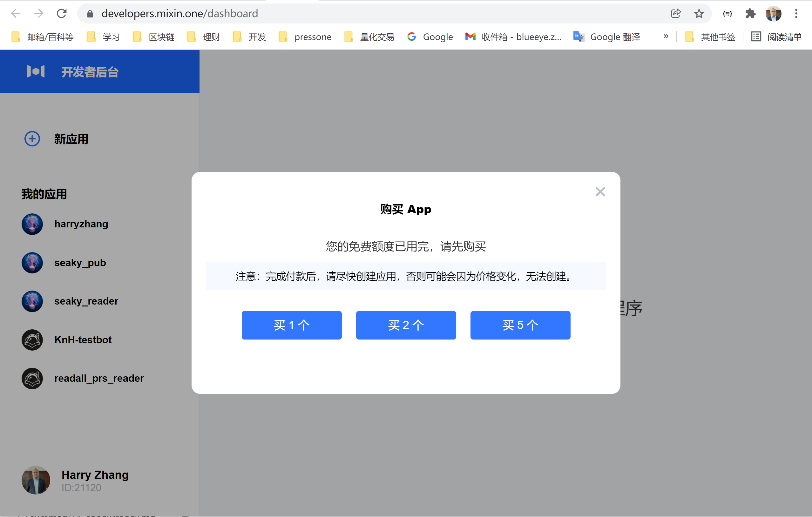Click the Mixin logo in sidebar header
The image size is (812, 517).
coord(36,71)
